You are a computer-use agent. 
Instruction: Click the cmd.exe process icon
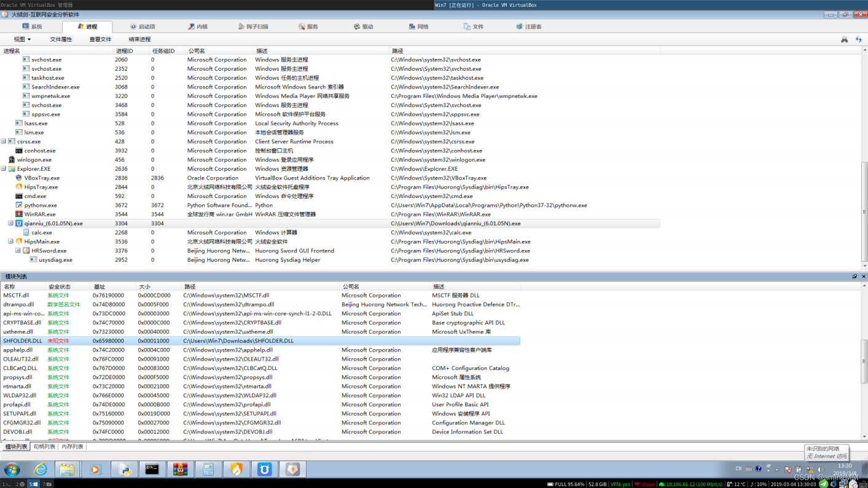point(19,196)
